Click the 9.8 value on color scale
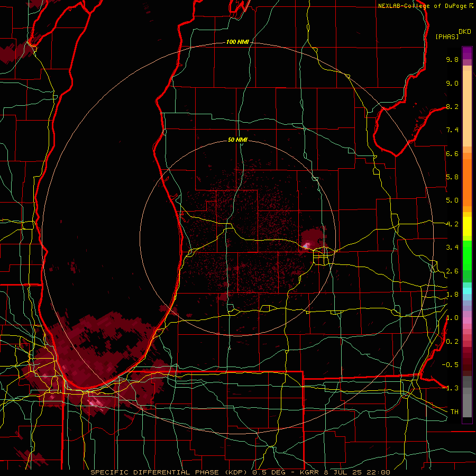The image size is (476, 476). coord(452,59)
